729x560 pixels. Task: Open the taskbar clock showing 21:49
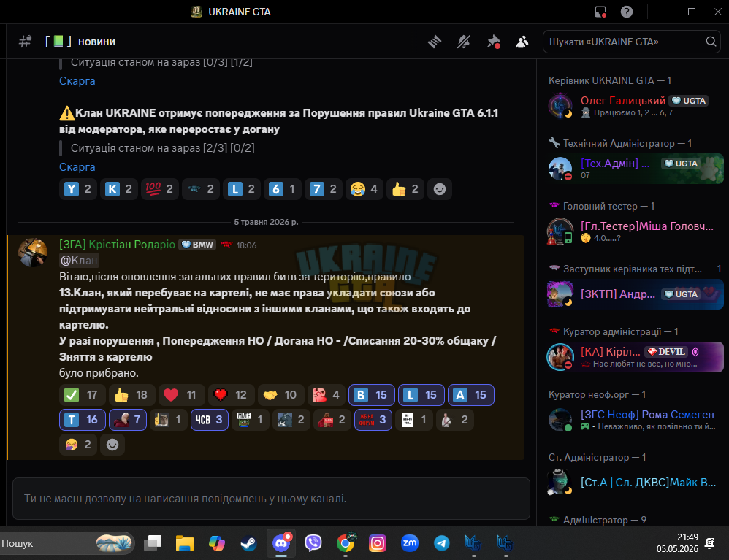(677, 542)
